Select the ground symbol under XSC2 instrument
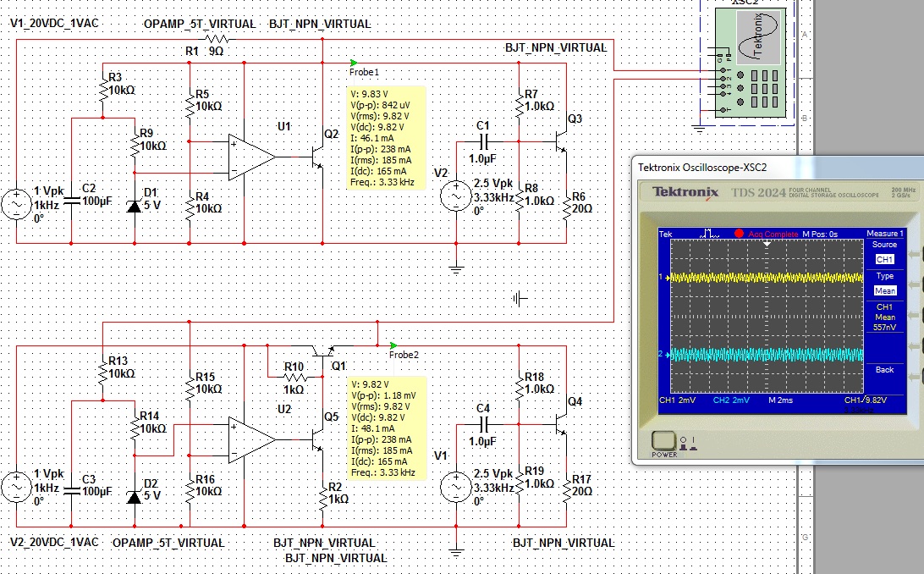This screenshot has width=924, height=574. [699, 129]
